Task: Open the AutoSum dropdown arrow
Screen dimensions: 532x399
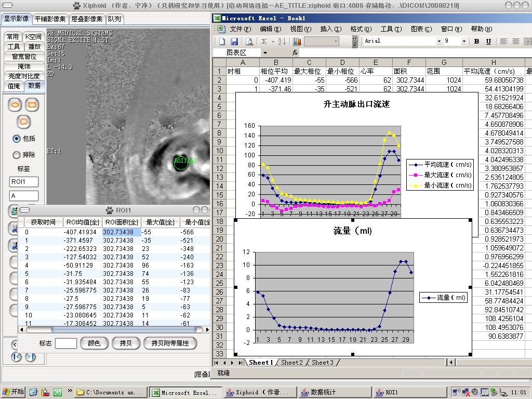Action: pos(272,42)
